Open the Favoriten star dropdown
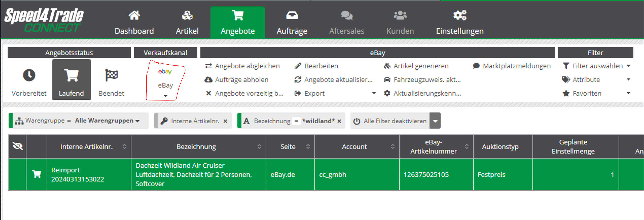Screen dimensions: 644x220 click(x=596, y=93)
